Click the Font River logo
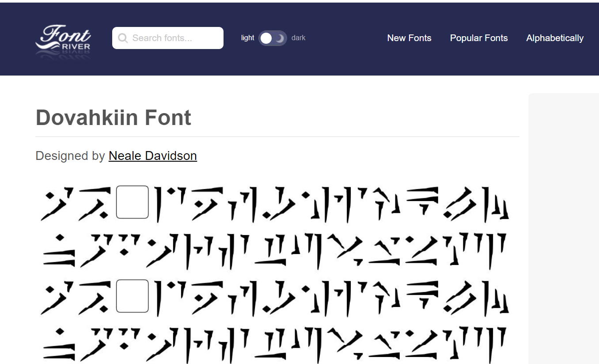The height and width of the screenshot is (364, 599). coord(63,41)
